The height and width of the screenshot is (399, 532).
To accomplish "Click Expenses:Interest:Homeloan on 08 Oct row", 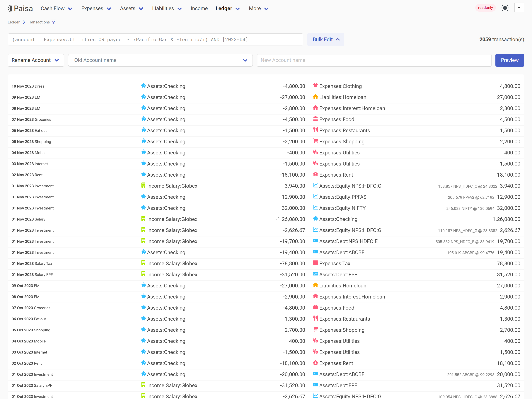I will pyautogui.click(x=352, y=297).
